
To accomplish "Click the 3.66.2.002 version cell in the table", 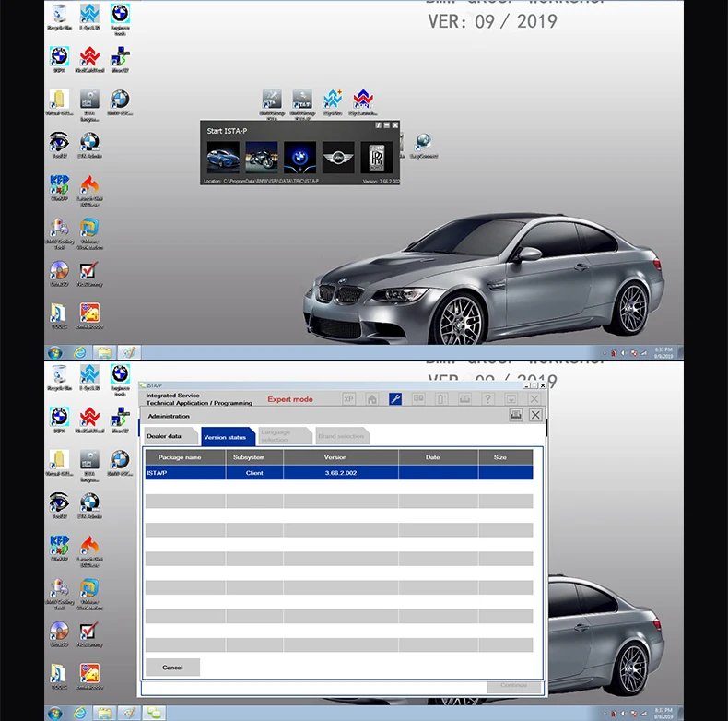I will point(341,472).
